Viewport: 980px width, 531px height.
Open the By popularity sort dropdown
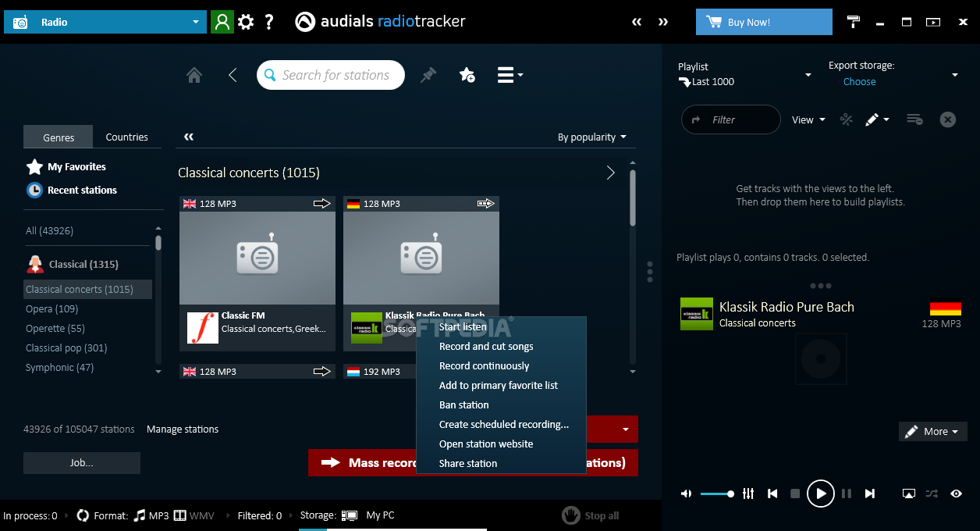pyautogui.click(x=591, y=137)
